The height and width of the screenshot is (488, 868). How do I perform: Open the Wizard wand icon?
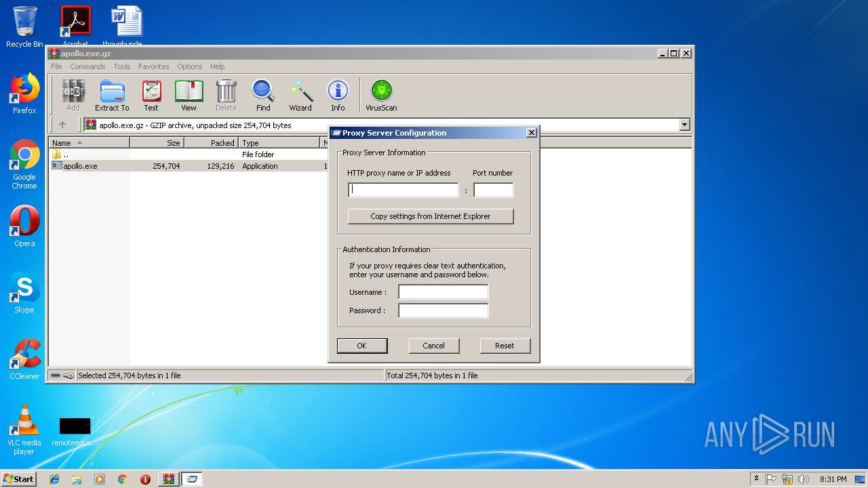tap(300, 95)
